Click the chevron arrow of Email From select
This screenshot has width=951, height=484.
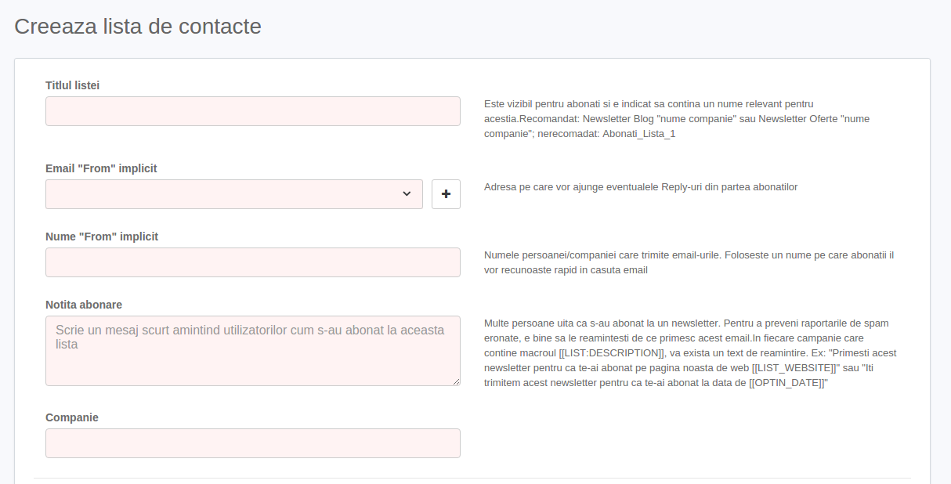pos(407,194)
